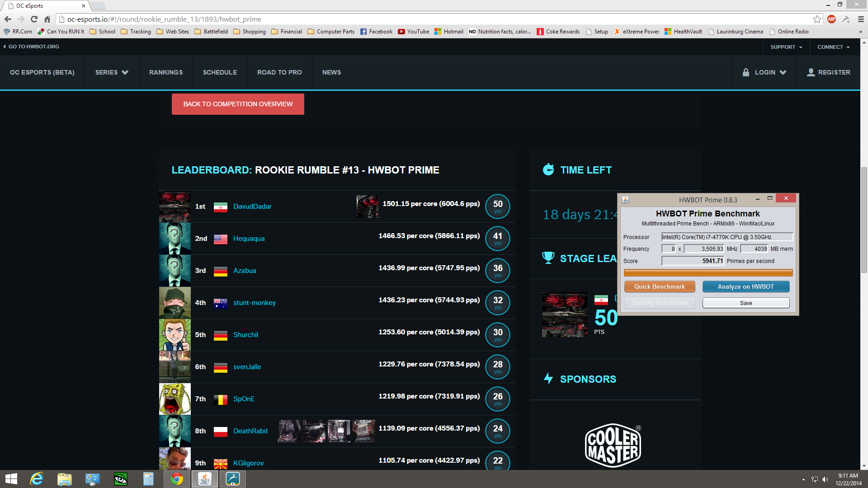This screenshot has width=868, height=488.
Task: Click Quick Benchmark in HWBOT Prime
Action: pyautogui.click(x=659, y=286)
